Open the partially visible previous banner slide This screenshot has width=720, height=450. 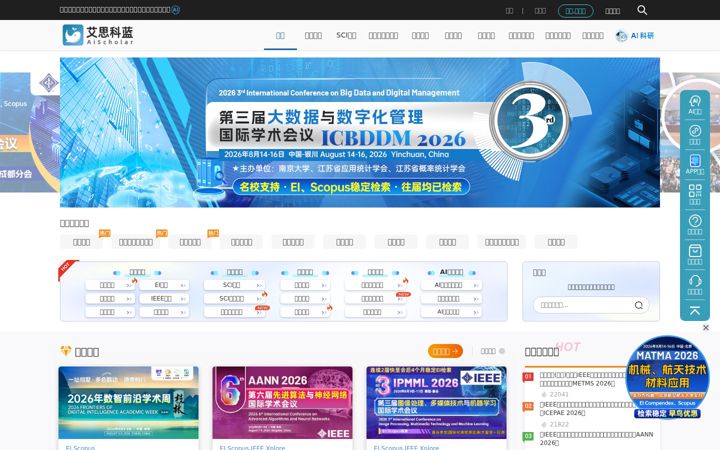point(30,132)
